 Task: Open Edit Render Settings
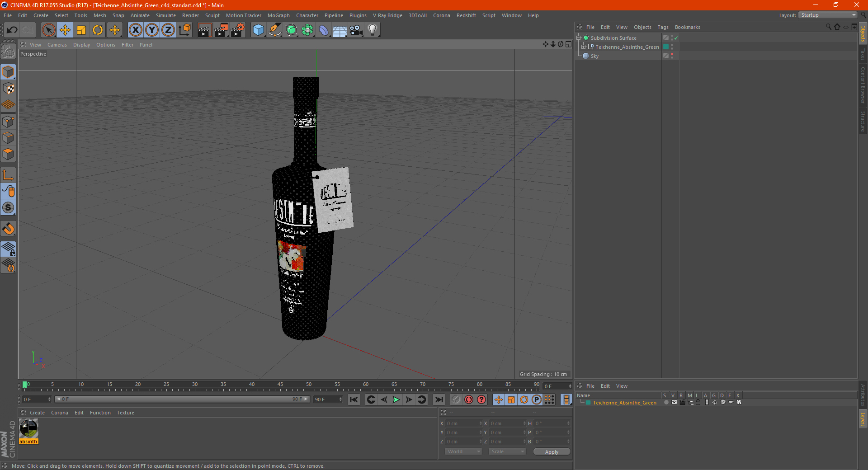(x=238, y=30)
